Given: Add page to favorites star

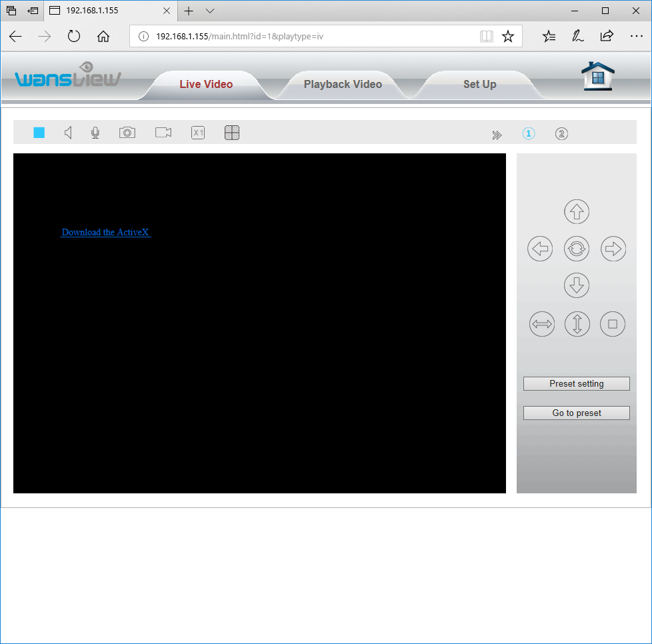Looking at the screenshot, I should coord(508,37).
